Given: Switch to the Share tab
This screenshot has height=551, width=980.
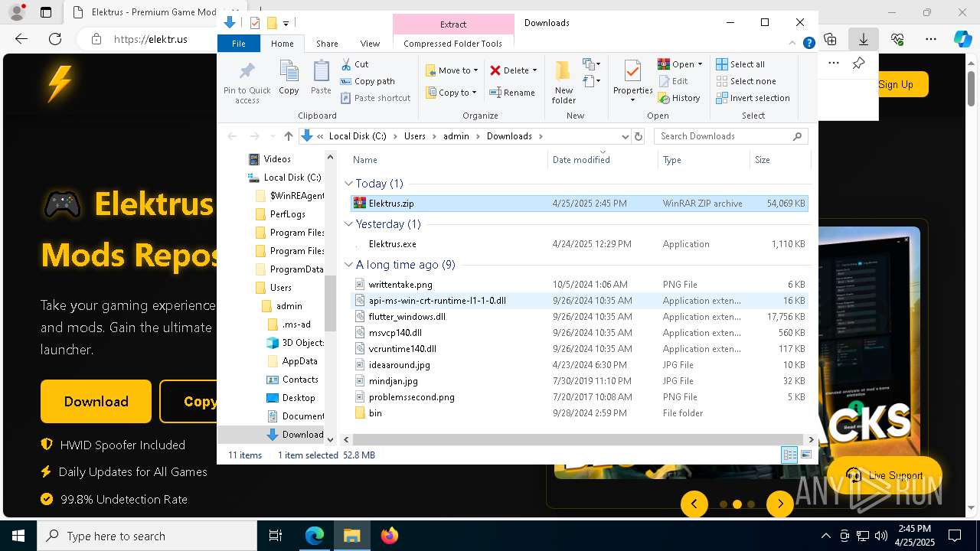Looking at the screenshot, I should pos(327,44).
